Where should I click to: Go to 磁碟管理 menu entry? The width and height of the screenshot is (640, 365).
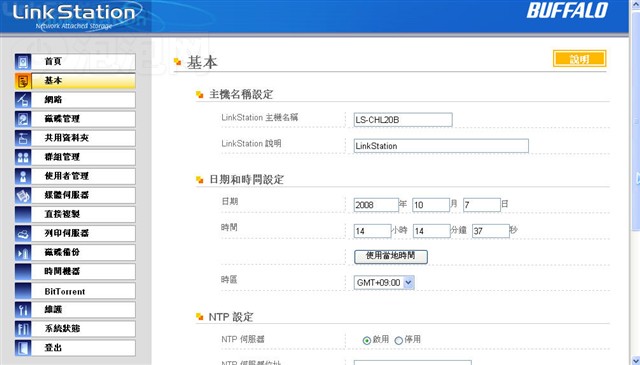[83, 119]
